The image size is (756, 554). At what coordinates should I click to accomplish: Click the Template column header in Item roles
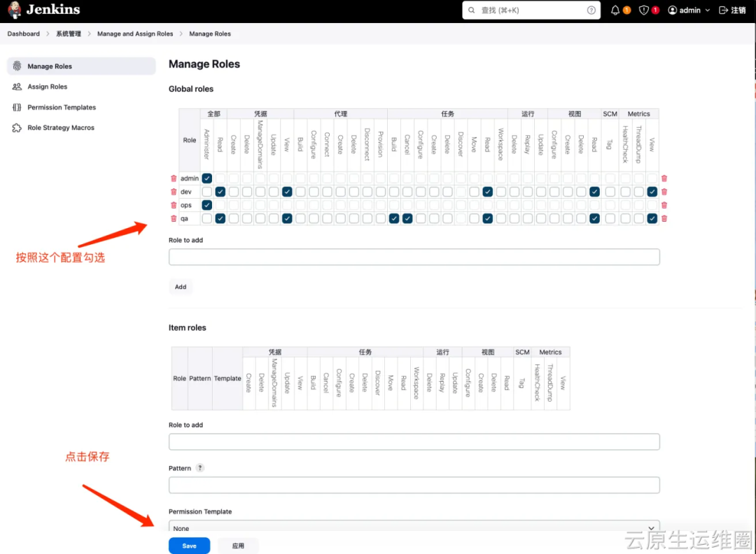(227, 378)
